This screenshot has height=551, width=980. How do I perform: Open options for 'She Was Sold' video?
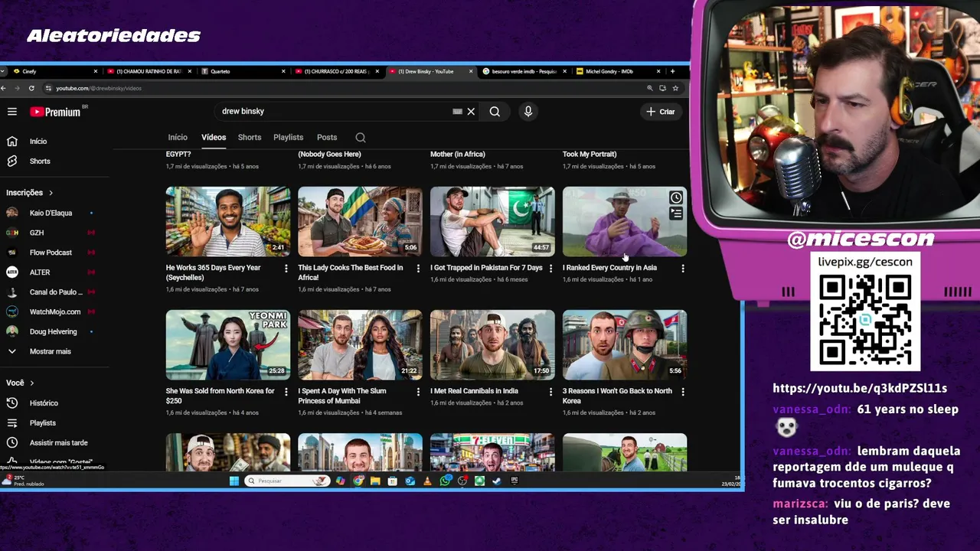click(x=286, y=392)
